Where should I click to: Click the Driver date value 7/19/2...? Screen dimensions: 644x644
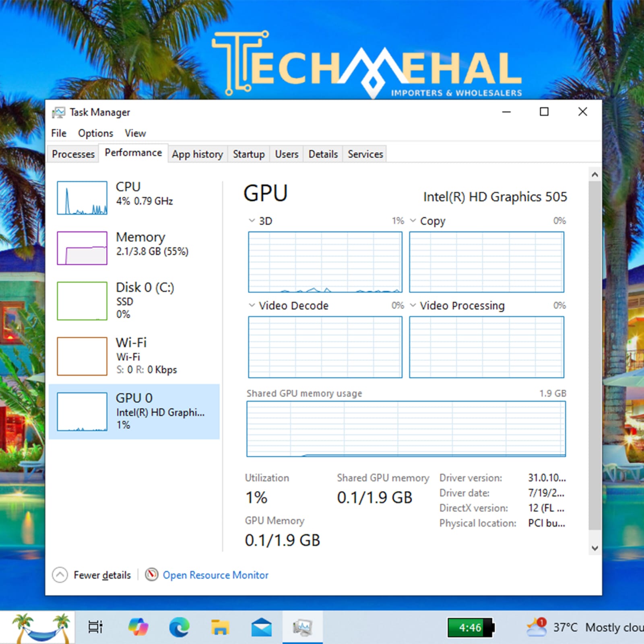tap(546, 493)
